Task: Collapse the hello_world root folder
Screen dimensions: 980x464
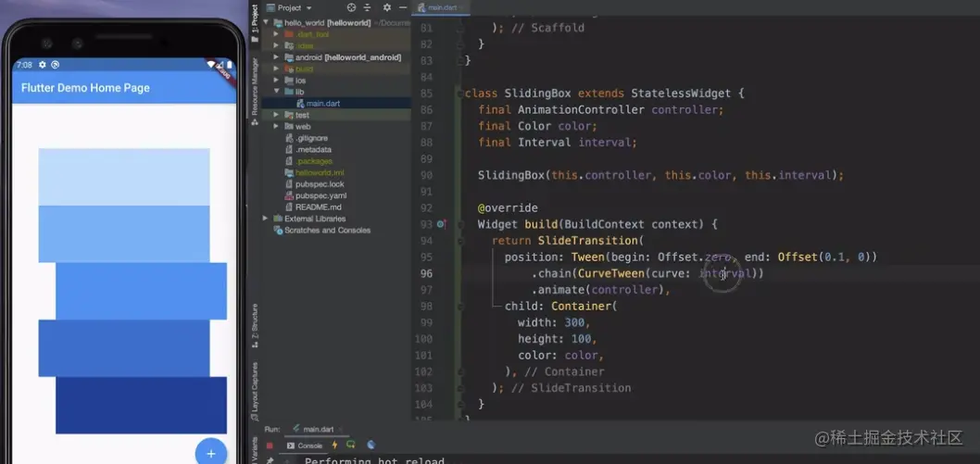Action: point(267,22)
